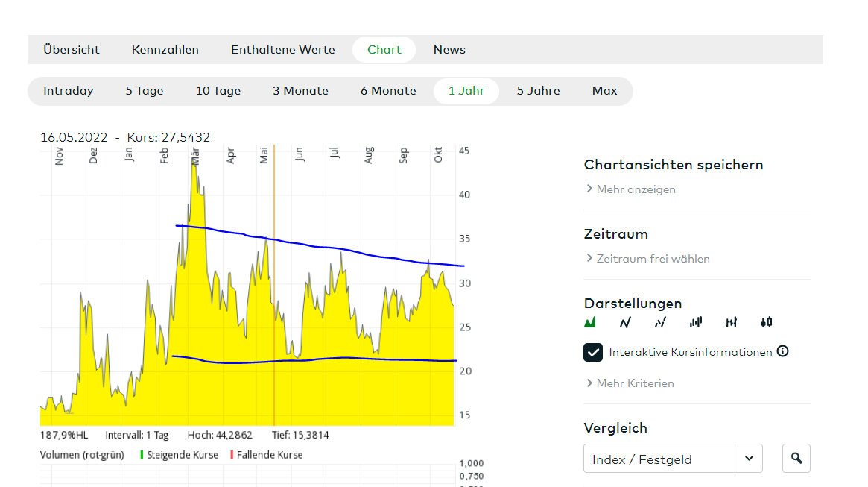Pick the OHLC chart display icon
The height and width of the screenshot is (487, 868).
(x=731, y=322)
